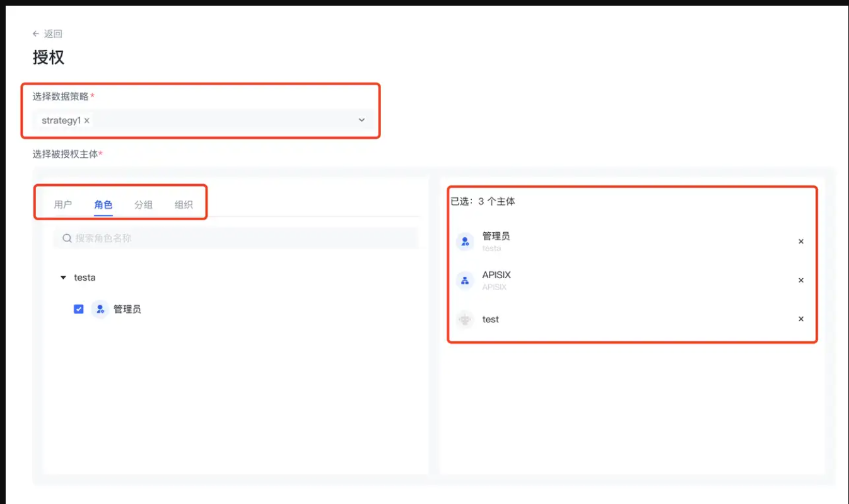Remove test from selected subjects

[801, 319]
